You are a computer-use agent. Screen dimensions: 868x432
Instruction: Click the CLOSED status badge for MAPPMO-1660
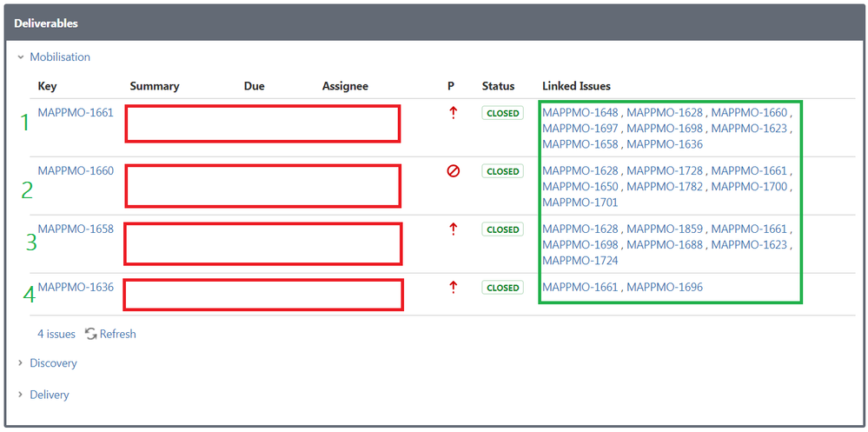tap(503, 171)
